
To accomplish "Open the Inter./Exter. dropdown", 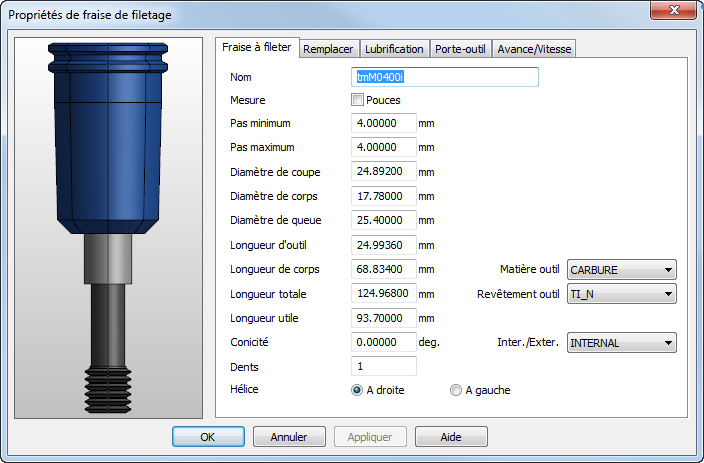I will point(621,343).
